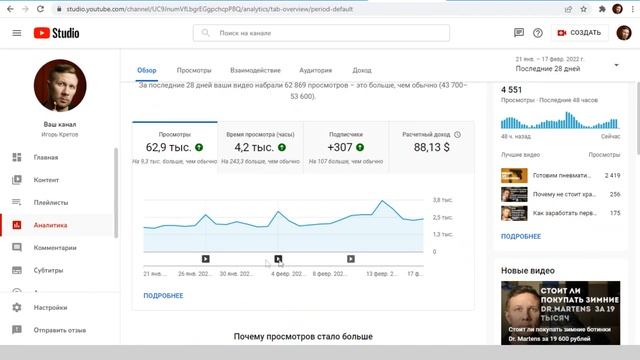Click the first video marker under the chart
Image resolution: width=640 pixels, height=360 pixels.
205,259
